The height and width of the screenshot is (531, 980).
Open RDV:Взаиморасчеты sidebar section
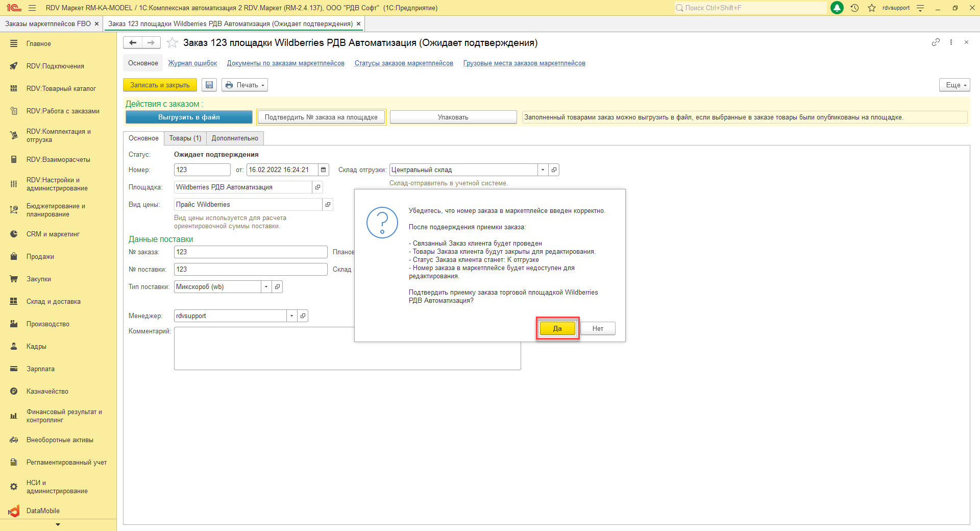(x=58, y=160)
